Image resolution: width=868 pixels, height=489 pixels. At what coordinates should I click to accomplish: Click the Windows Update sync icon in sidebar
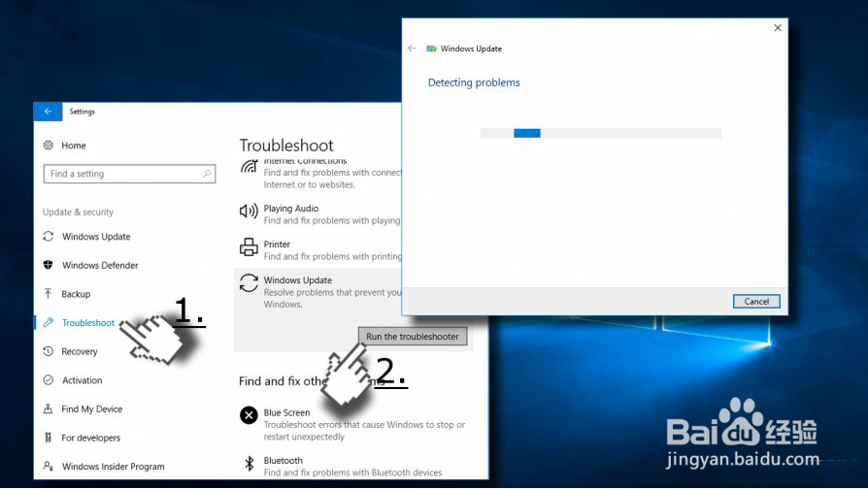pyautogui.click(x=49, y=236)
